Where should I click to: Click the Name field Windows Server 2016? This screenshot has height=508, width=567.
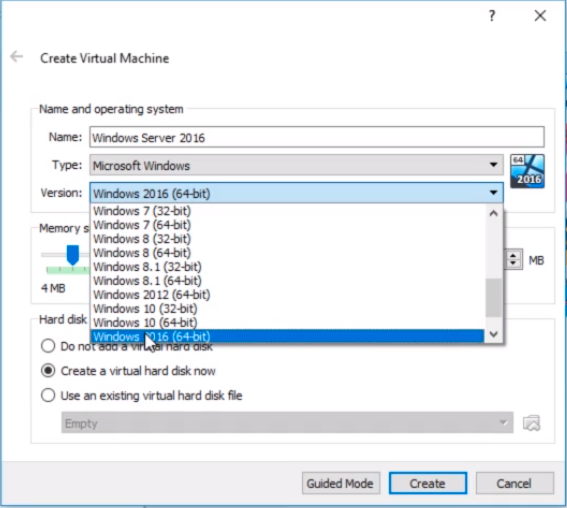[317, 137]
